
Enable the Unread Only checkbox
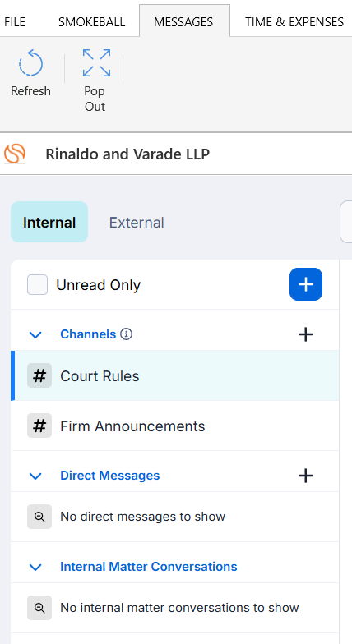(x=38, y=284)
